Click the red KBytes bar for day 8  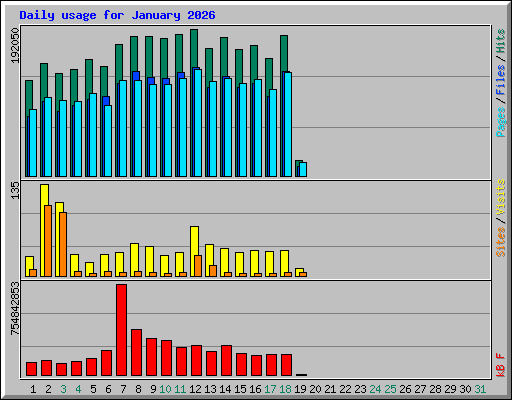(x=137, y=353)
